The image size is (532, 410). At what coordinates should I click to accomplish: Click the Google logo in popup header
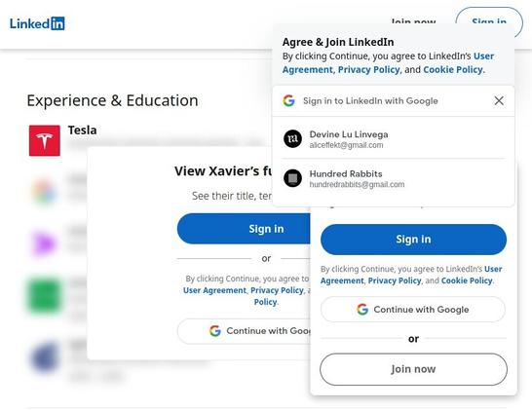pos(288,100)
